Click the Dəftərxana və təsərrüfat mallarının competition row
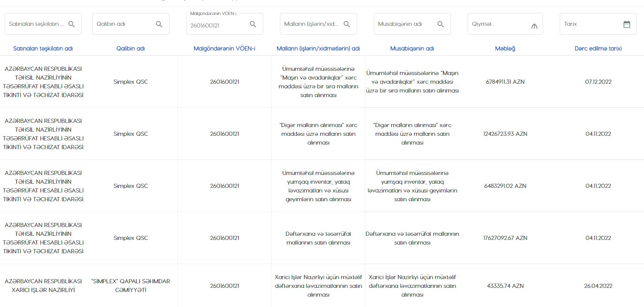The image size is (644, 307). click(412, 238)
